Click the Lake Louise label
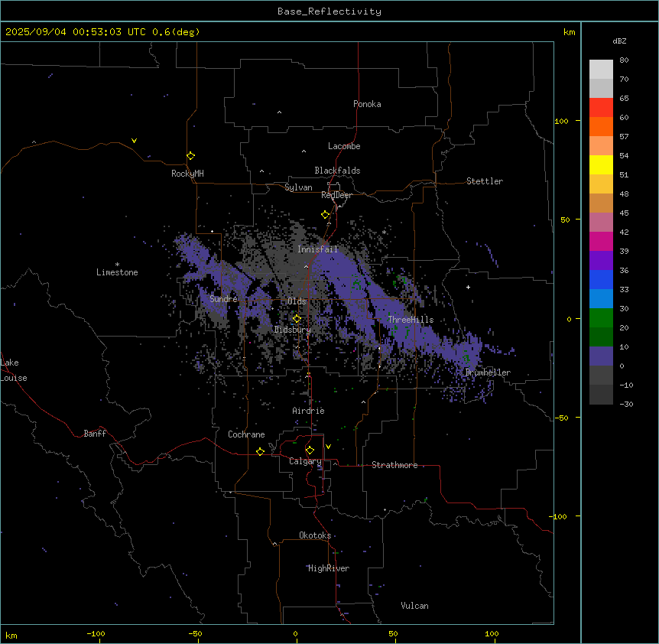This screenshot has width=659, height=644. click(14, 370)
